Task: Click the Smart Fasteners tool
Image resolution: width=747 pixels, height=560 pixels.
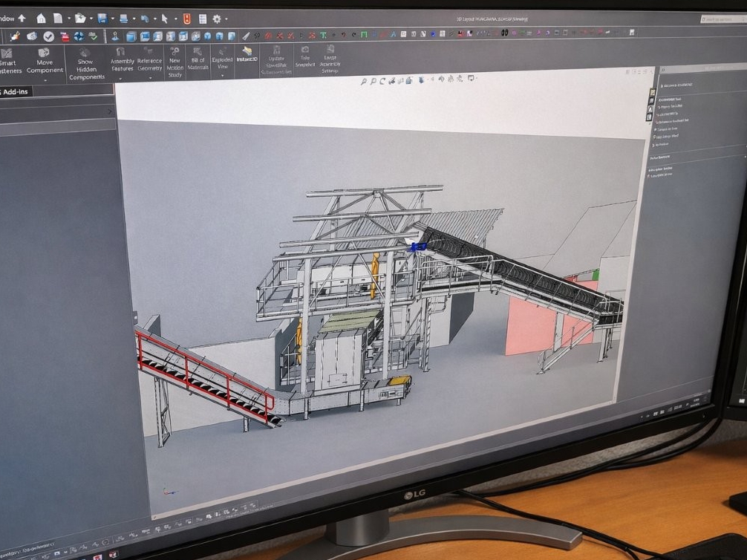Action: tap(8, 61)
